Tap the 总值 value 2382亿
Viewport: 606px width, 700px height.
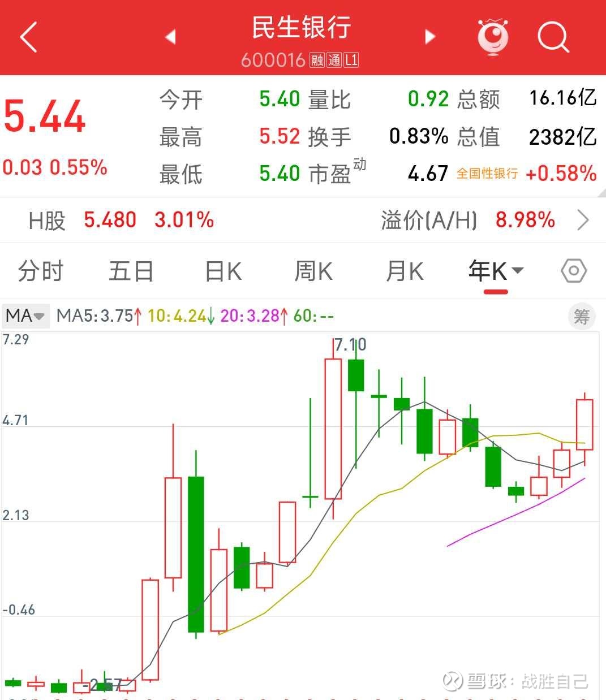tap(563, 136)
